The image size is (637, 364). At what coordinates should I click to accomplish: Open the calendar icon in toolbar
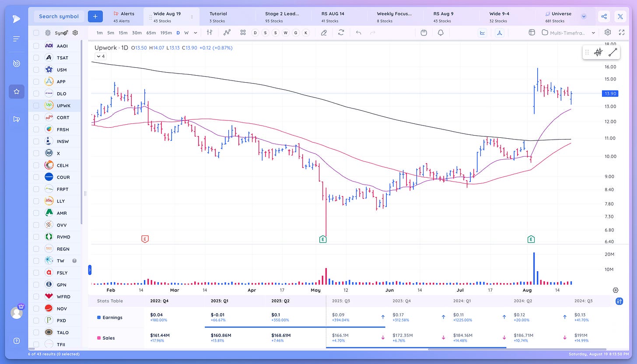pyautogui.click(x=423, y=32)
